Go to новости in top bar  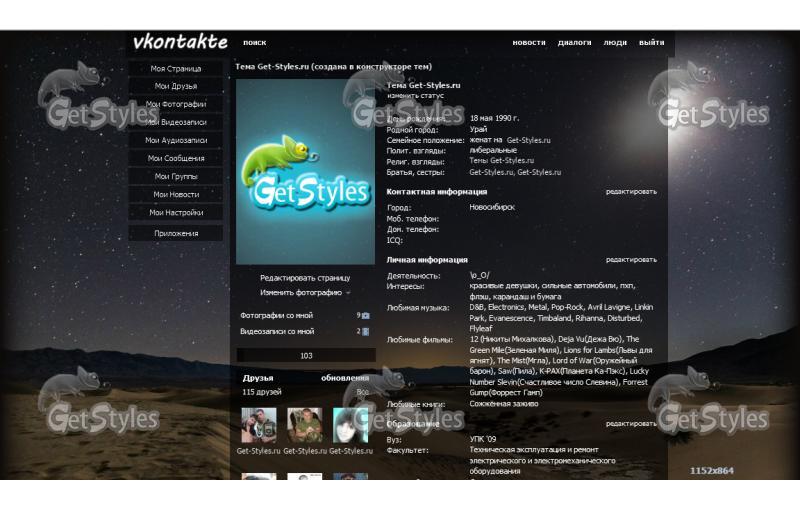[529, 43]
